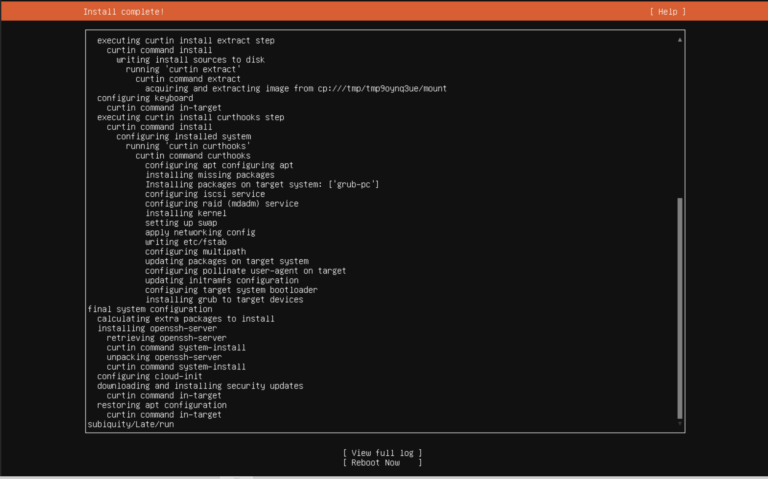Select the View full log button

click(382, 453)
